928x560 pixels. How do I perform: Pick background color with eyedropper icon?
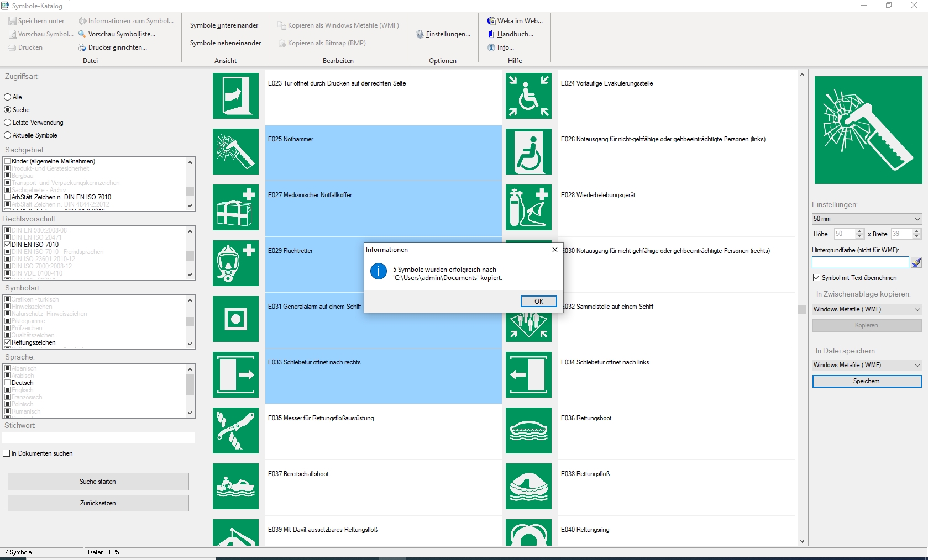pos(916,262)
